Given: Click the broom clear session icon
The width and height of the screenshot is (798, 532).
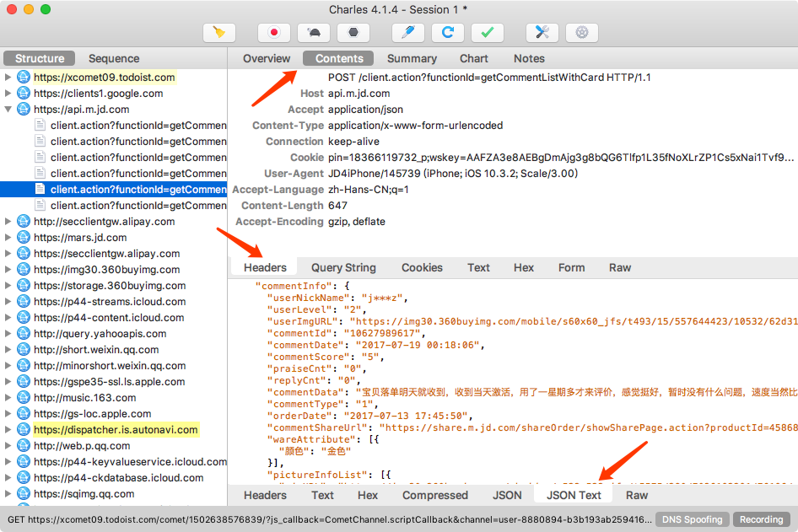Looking at the screenshot, I should pyautogui.click(x=219, y=33).
